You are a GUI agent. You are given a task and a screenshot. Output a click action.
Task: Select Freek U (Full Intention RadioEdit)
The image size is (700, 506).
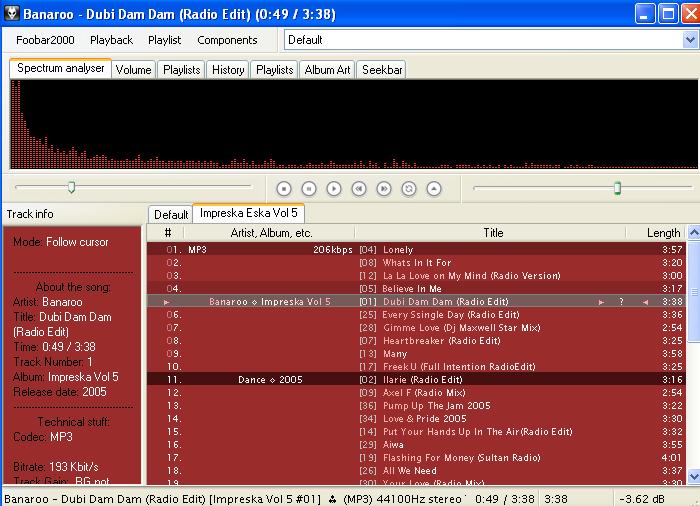click(x=416, y=366)
